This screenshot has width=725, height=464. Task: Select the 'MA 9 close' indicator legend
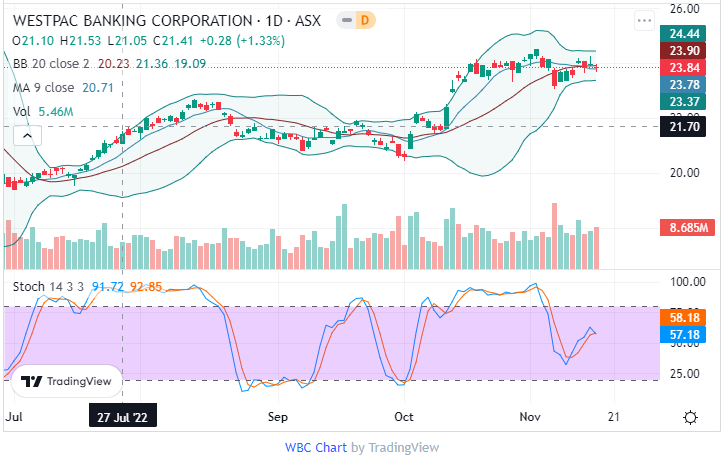click(x=43, y=88)
